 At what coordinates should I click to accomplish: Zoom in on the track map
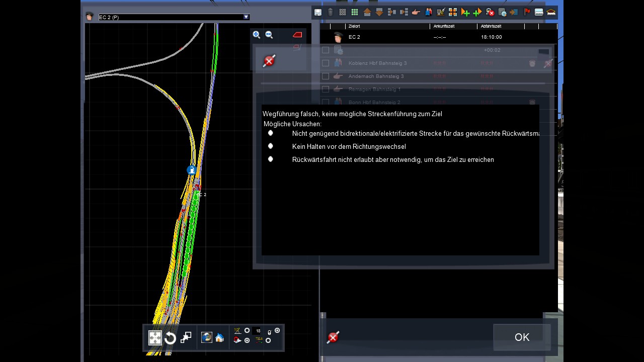[x=257, y=35]
